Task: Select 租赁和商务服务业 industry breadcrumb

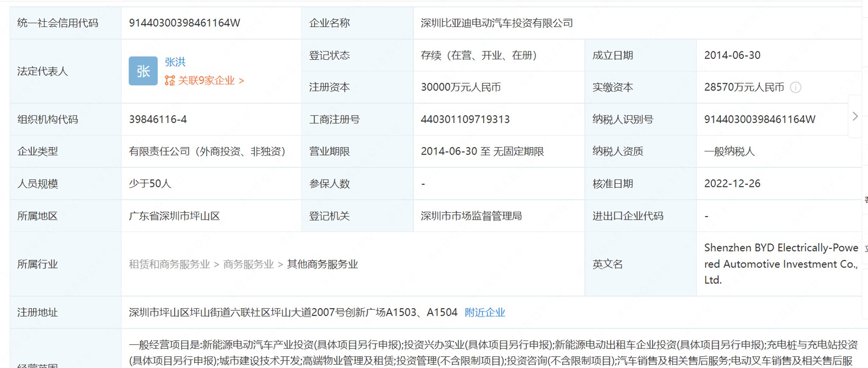Action: click(169, 264)
